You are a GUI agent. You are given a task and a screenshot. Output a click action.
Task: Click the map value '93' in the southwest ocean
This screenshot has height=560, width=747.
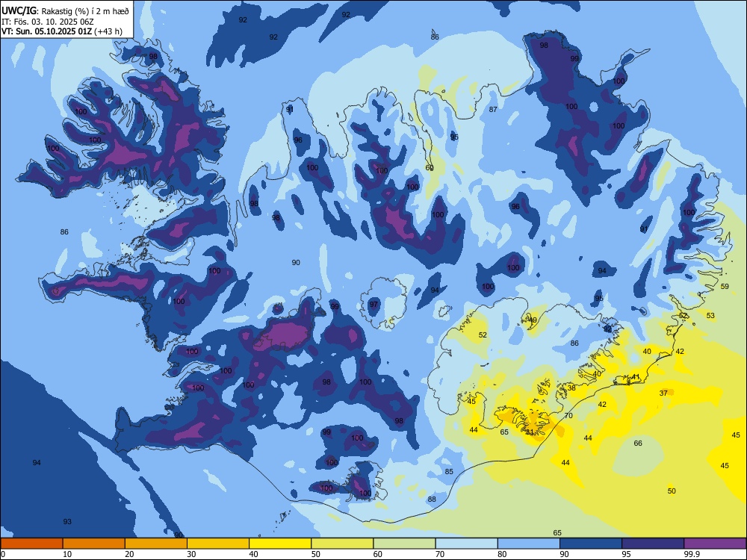67,522
